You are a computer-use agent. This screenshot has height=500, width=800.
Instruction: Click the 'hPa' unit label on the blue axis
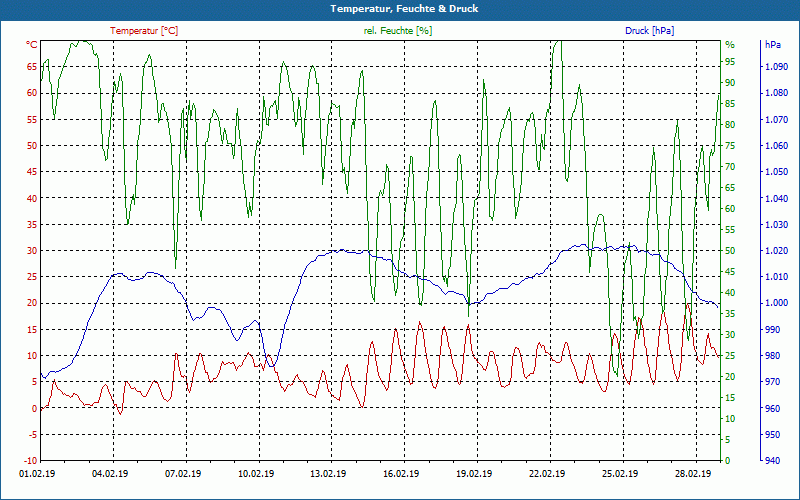pos(772,45)
